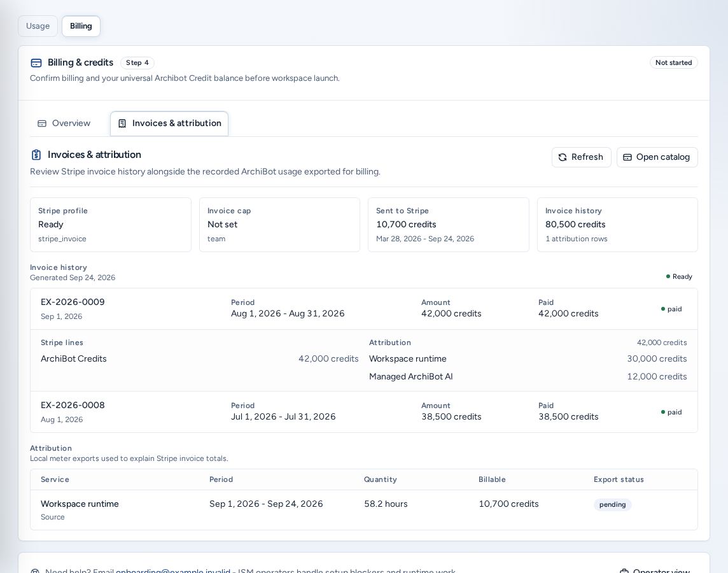Click the Workspace runtime 30,000 credits line
728x573 pixels.
(528, 359)
